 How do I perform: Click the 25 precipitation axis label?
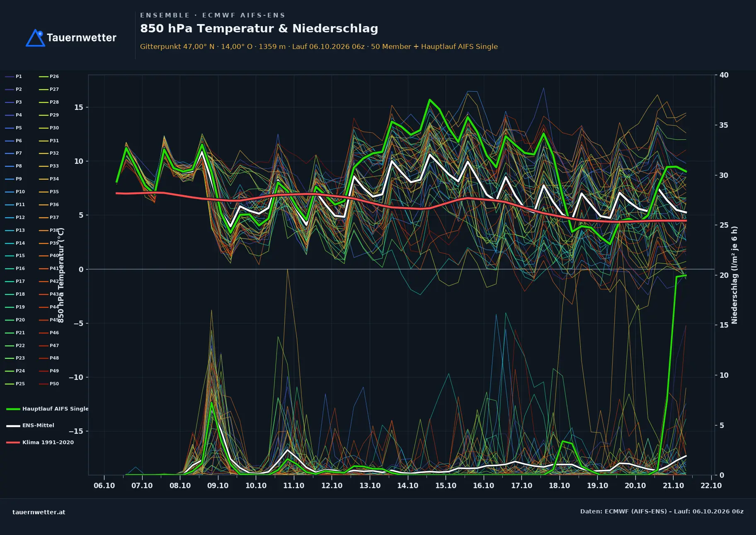(724, 225)
